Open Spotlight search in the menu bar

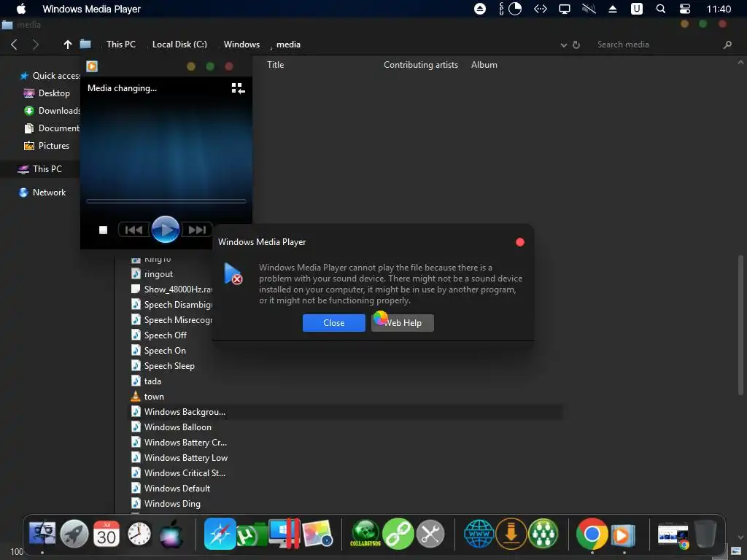660,9
